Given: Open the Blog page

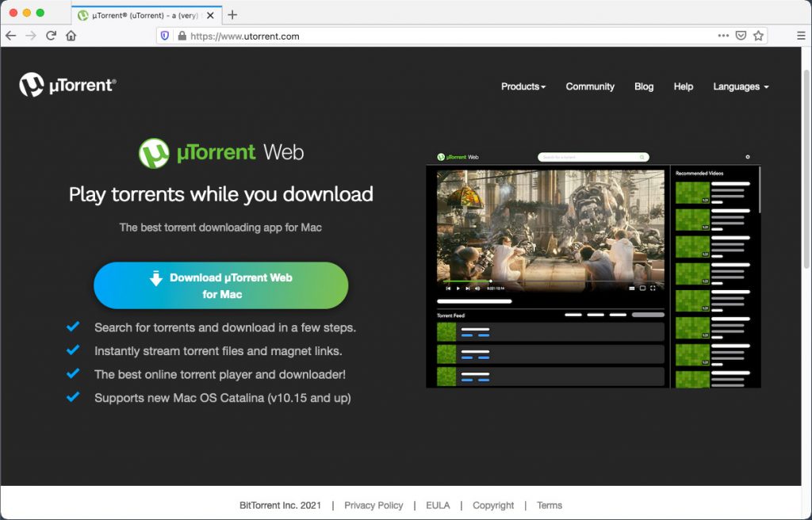Looking at the screenshot, I should [x=644, y=86].
